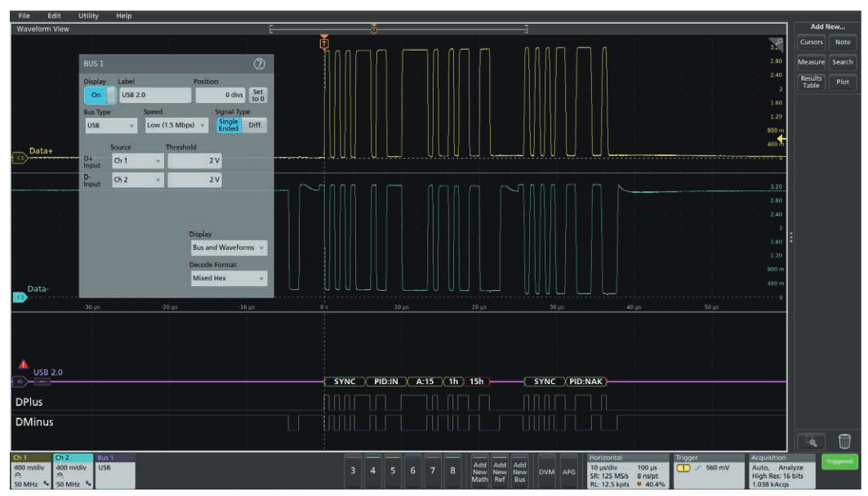868x496 pixels.
Task: Click the zoom magnifier icon beside the trash
Action: [811, 441]
